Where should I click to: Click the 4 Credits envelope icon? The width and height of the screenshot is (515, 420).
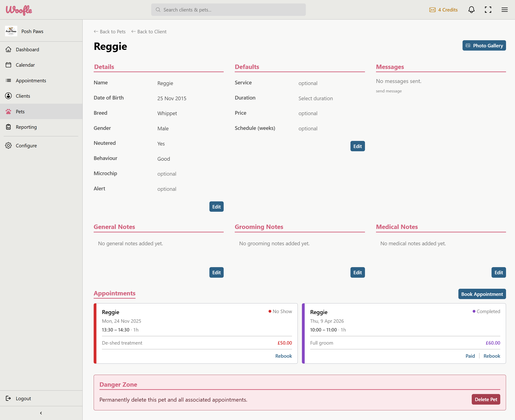click(432, 10)
